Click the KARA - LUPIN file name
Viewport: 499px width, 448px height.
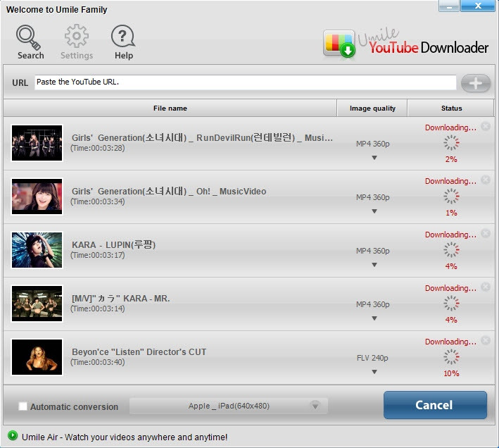113,245
